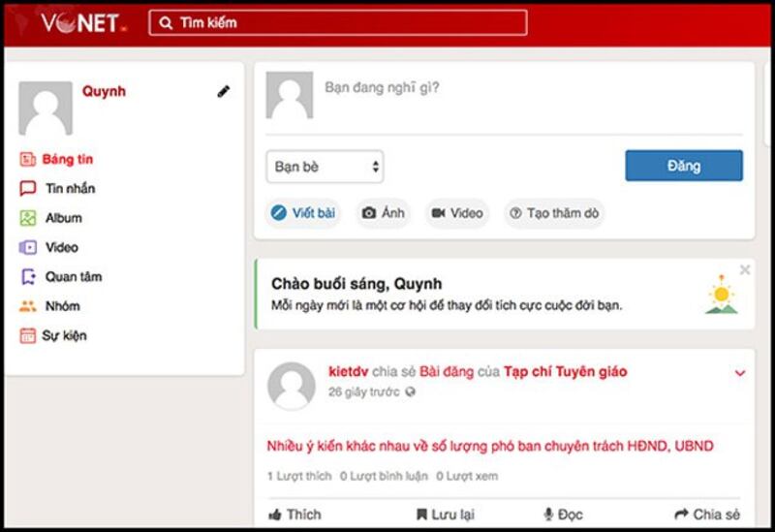Click Tạo thăm dò poll button
The width and height of the screenshot is (775, 532).
pos(553,213)
